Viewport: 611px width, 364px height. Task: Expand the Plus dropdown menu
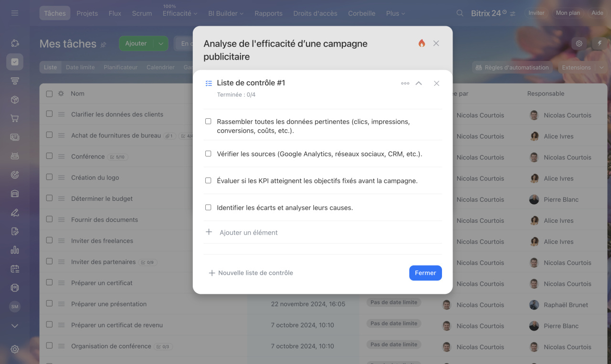[x=395, y=13]
